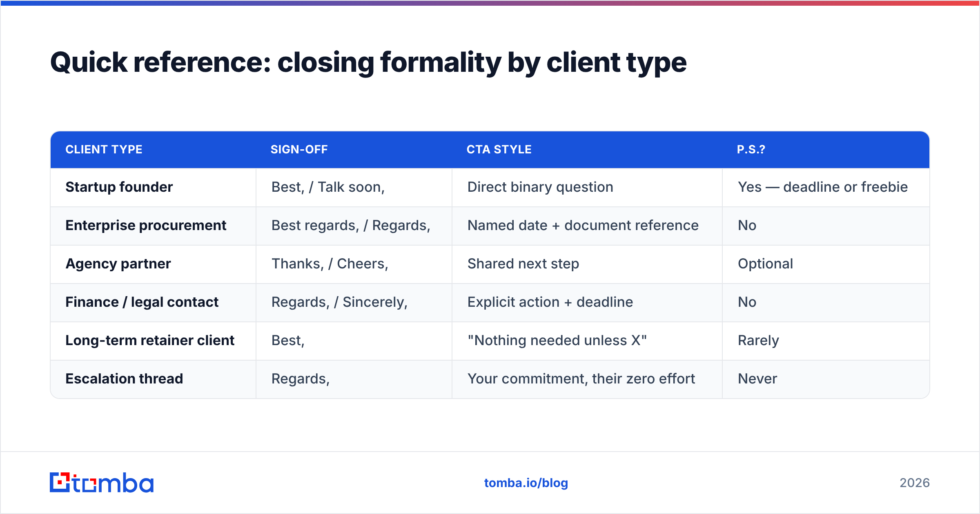
Task: Select the 'Escalation thread' cell
Action: click(x=153, y=379)
